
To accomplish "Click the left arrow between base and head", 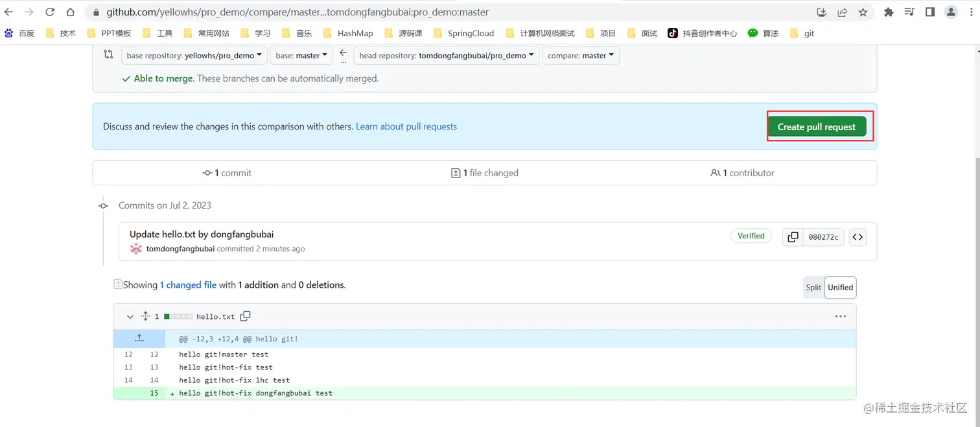I will pyautogui.click(x=343, y=53).
